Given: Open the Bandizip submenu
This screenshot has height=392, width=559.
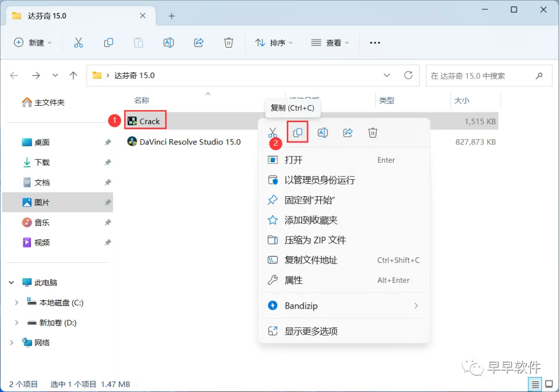Looking at the screenshot, I should (x=344, y=306).
